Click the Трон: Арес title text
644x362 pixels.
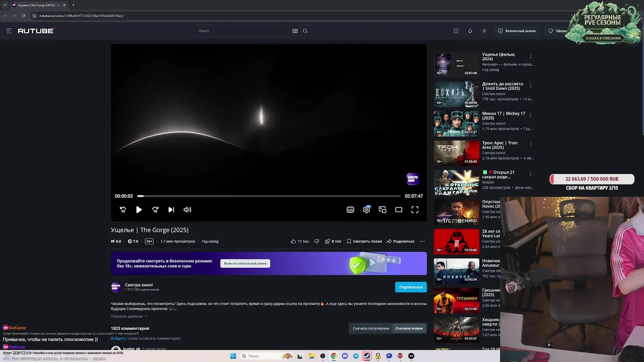click(500, 145)
